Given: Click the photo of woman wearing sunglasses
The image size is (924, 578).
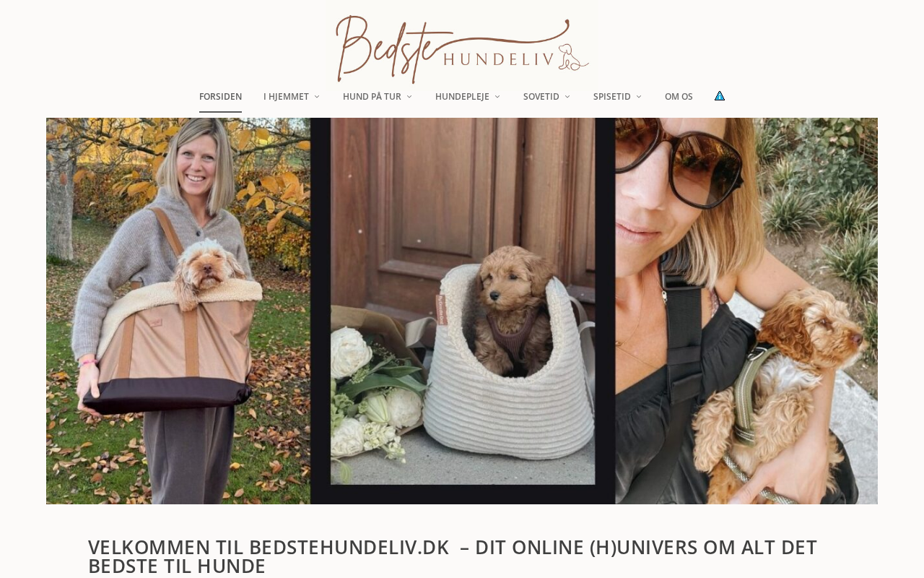Looking at the screenshot, I should 746,311.
